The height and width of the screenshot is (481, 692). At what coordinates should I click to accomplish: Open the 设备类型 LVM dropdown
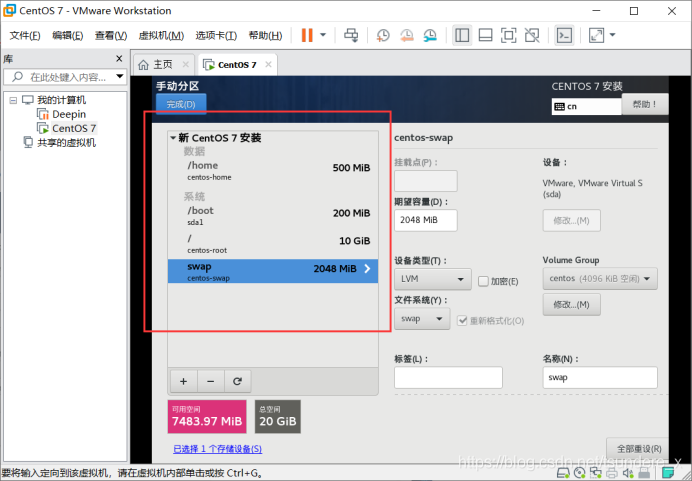pyautogui.click(x=432, y=279)
